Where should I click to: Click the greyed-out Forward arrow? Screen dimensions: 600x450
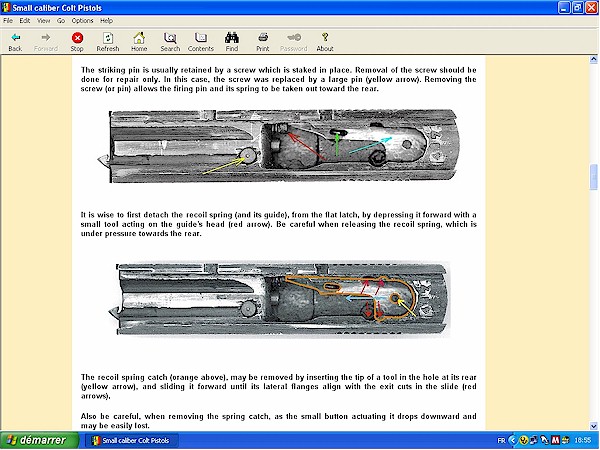pos(46,42)
